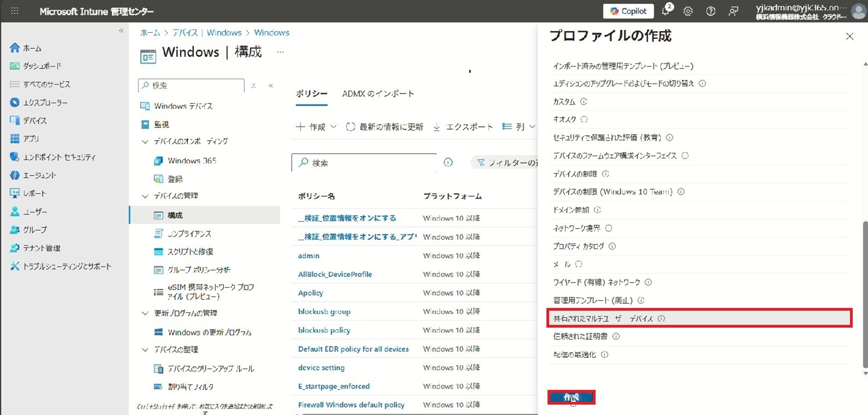Switch to ADMX のインポート tab
The height and width of the screenshot is (415, 868).
[378, 94]
